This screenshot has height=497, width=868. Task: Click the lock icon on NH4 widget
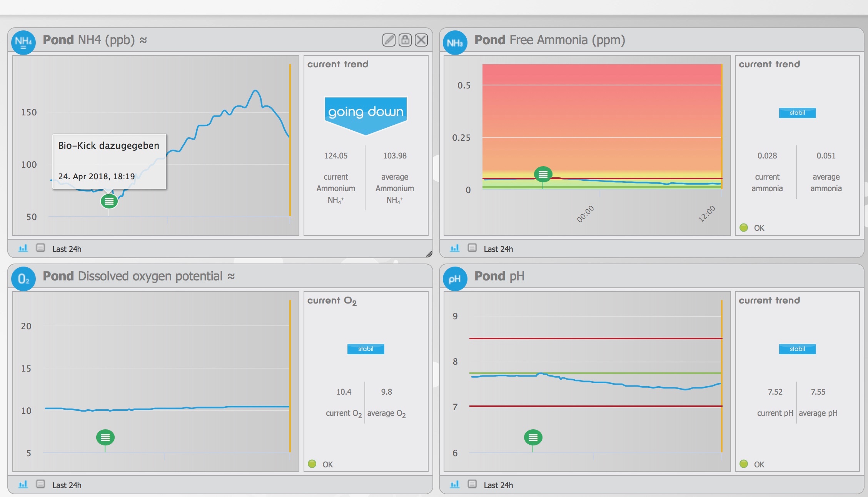point(405,40)
